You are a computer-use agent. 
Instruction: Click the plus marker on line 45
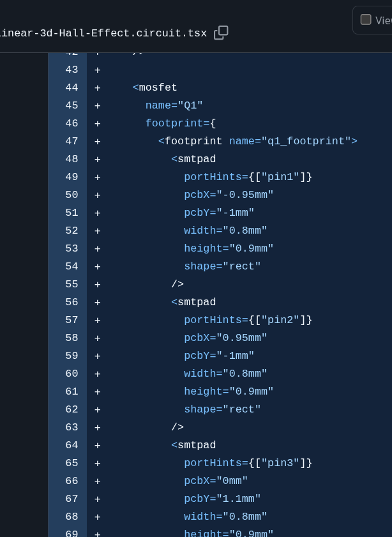[98, 106]
